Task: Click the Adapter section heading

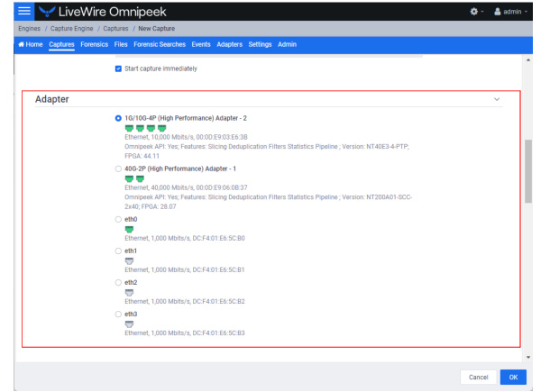Action: point(52,99)
